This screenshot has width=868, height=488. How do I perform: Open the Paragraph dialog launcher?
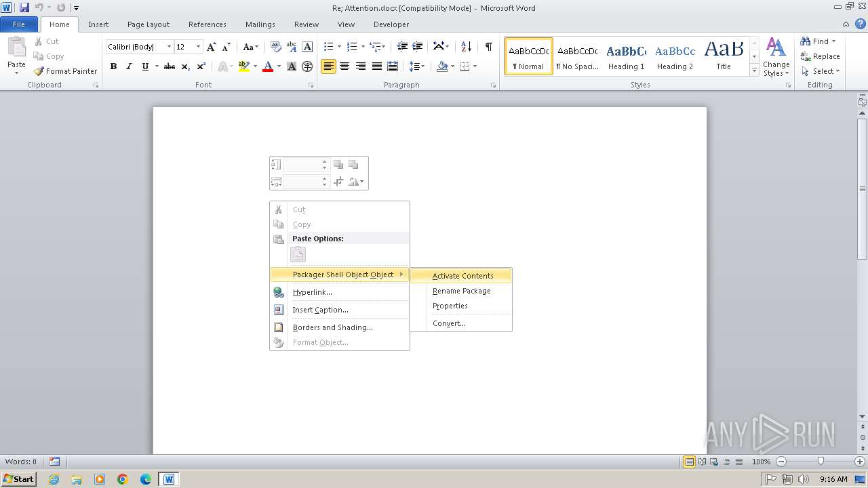pyautogui.click(x=495, y=85)
